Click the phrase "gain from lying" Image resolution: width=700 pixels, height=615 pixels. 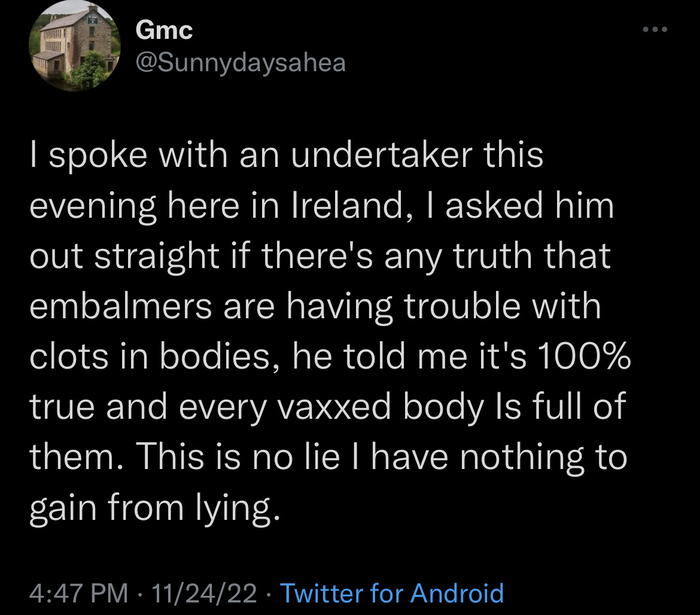click(152, 510)
